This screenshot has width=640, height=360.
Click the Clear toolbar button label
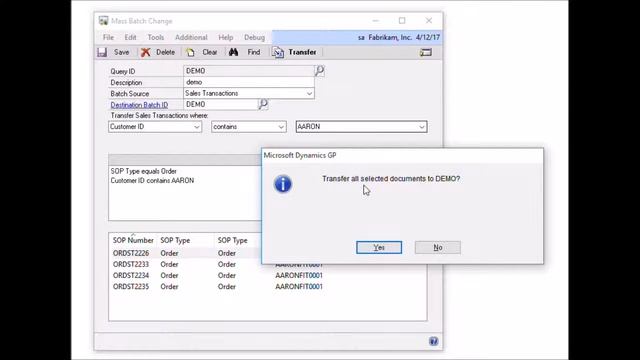pos(209,52)
